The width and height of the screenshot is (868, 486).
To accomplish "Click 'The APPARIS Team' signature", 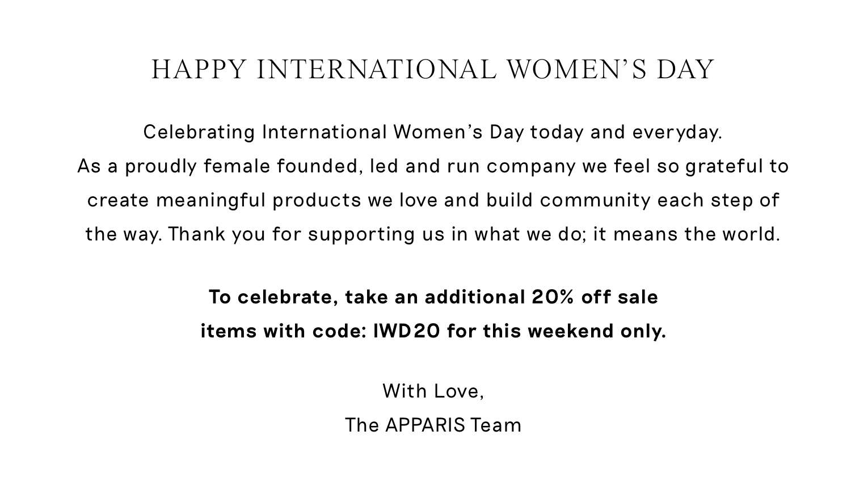I will 433,425.
